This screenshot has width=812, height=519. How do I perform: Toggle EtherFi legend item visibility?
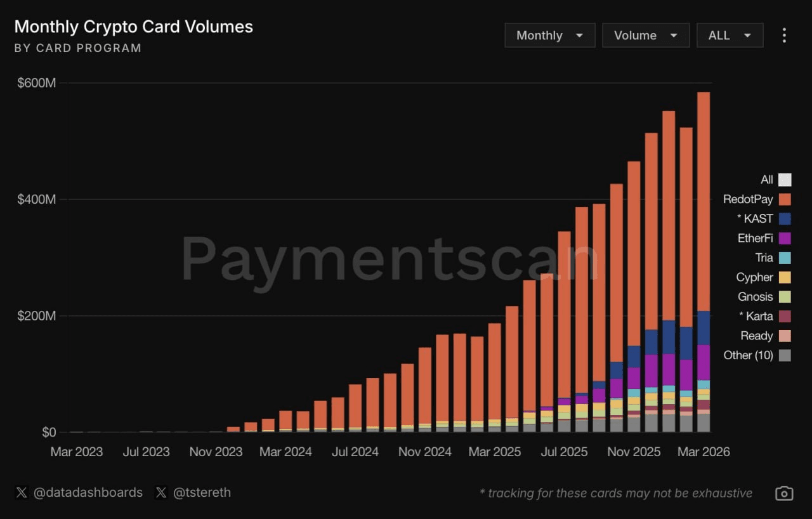756,239
